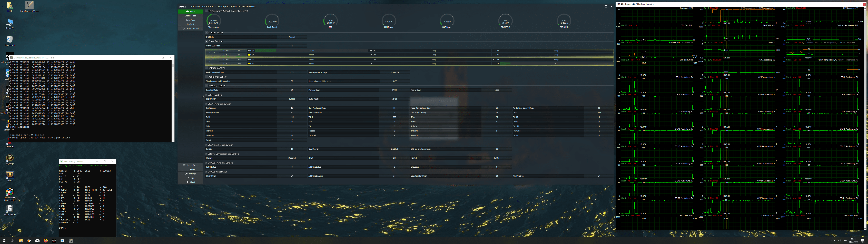868x244 pixels.
Task: Select the Papierkorb recycle bin icon
Action: pos(10,41)
